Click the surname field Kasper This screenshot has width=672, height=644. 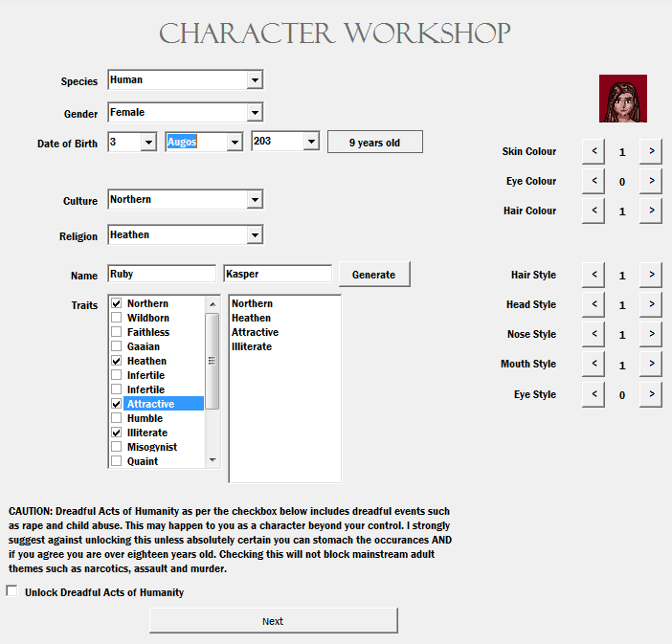click(278, 274)
